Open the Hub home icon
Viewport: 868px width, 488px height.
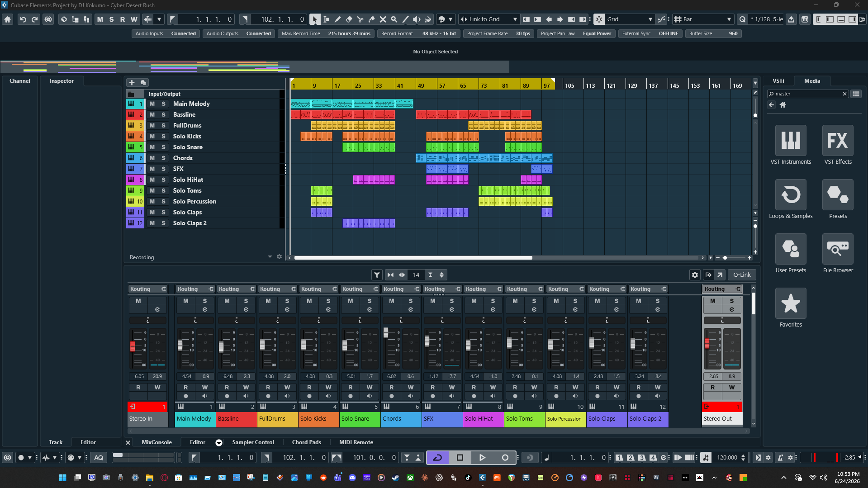tap(7, 19)
